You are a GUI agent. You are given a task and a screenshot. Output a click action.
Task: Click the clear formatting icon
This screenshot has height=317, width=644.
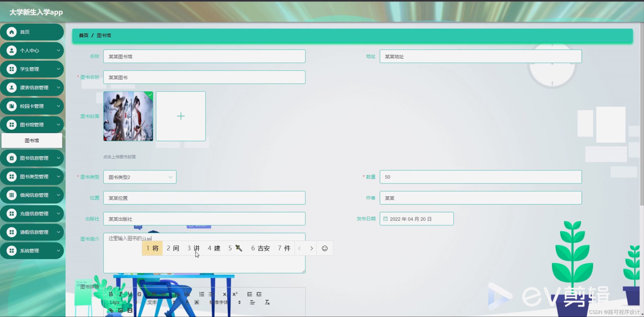click(267, 302)
